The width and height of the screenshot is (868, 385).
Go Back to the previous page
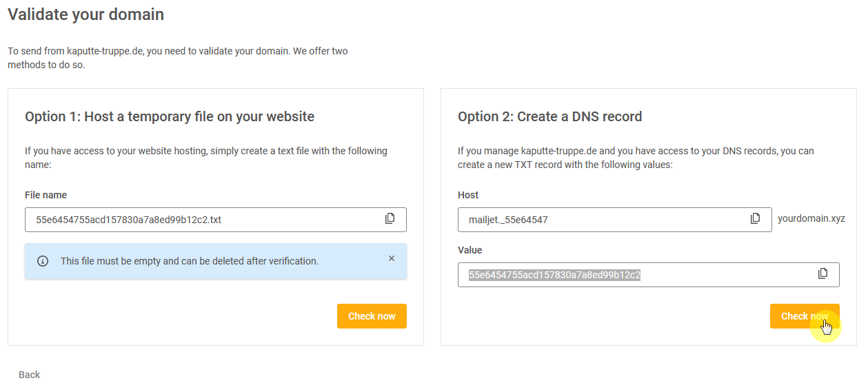click(30, 375)
